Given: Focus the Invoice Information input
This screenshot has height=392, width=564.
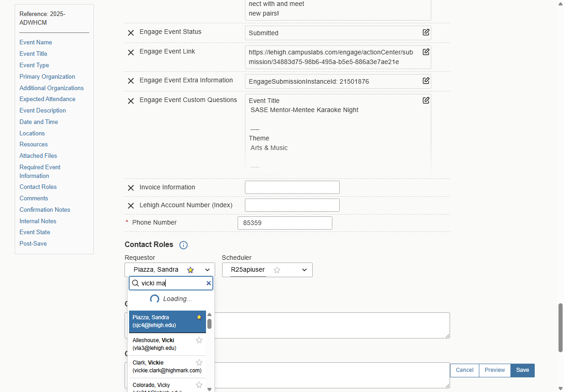Looking at the screenshot, I should point(292,187).
